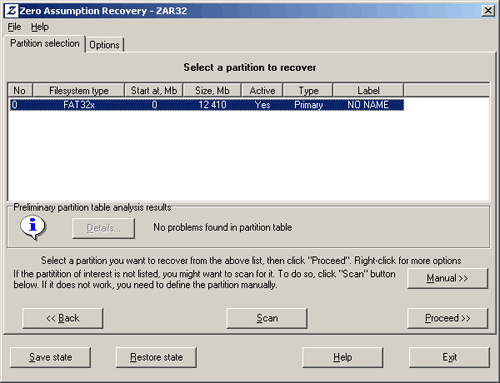Sort by the Filesystem type column header
This screenshot has width=500, height=383.
coord(79,90)
